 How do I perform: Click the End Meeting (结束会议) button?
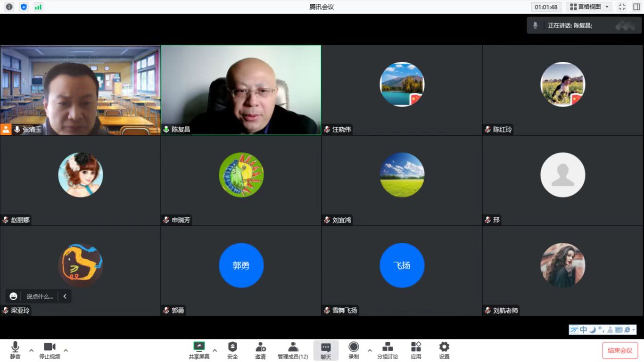click(x=620, y=350)
